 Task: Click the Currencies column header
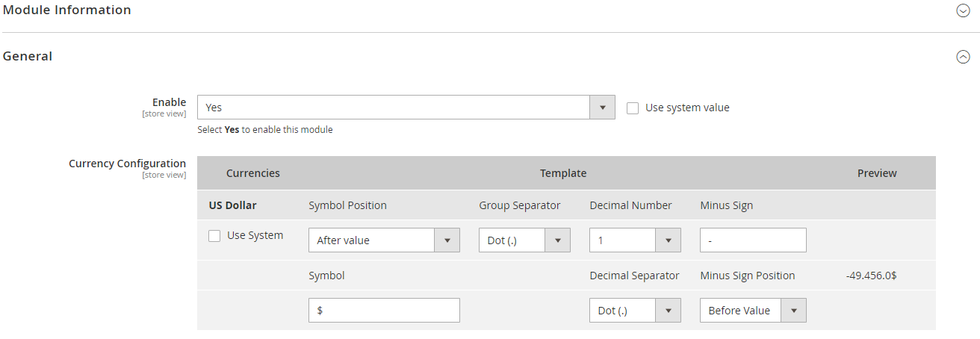tap(253, 173)
